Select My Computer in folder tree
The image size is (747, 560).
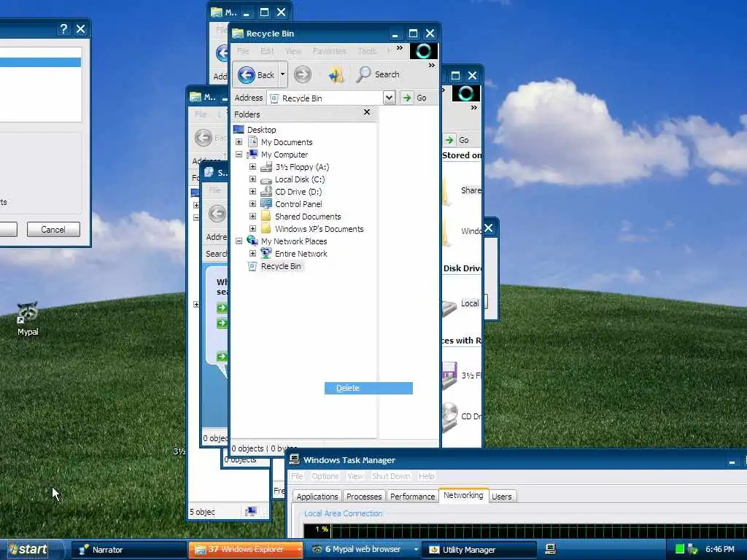[x=284, y=155]
